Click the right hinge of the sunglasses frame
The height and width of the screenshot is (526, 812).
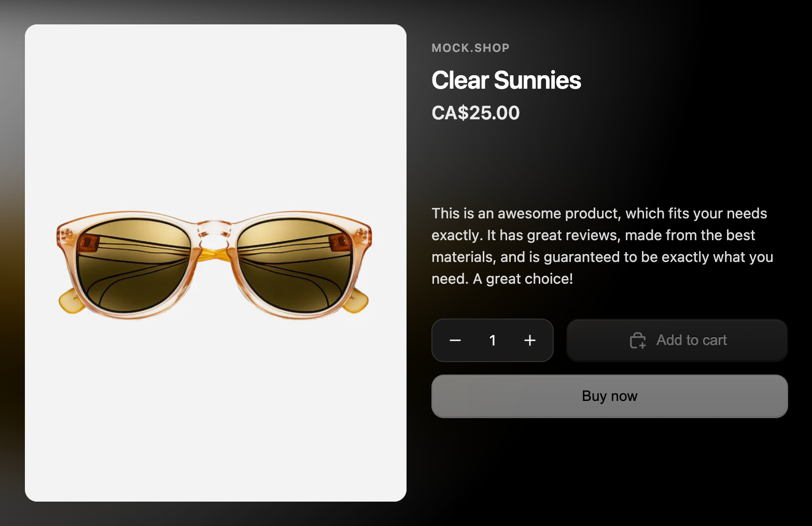340,242
